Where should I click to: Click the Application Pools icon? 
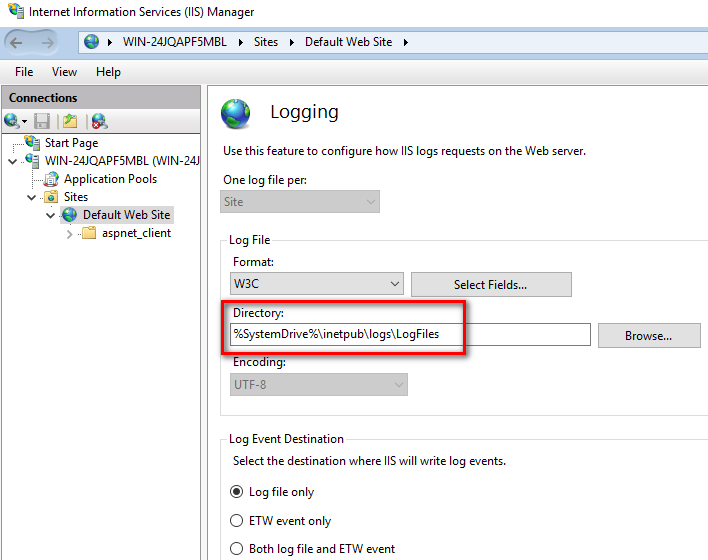[51, 179]
